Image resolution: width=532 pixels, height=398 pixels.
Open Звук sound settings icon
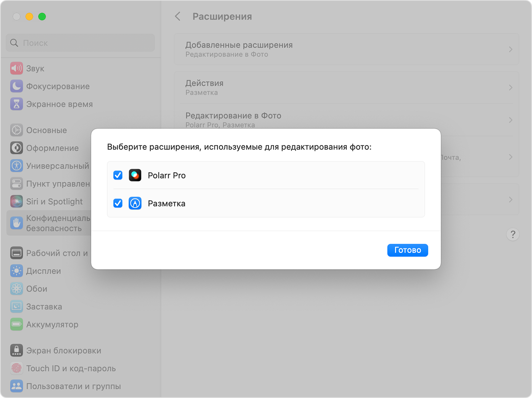point(16,68)
